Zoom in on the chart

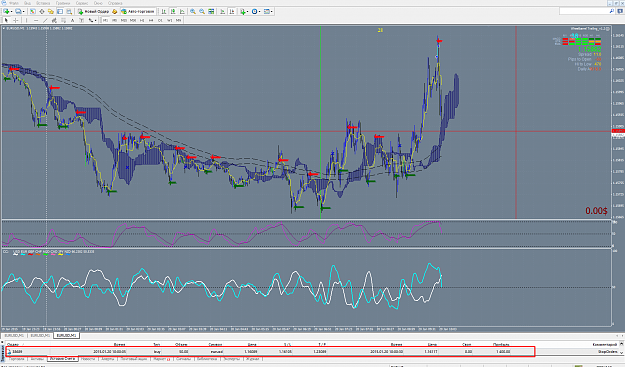pyautogui.click(x=193, y=12)
